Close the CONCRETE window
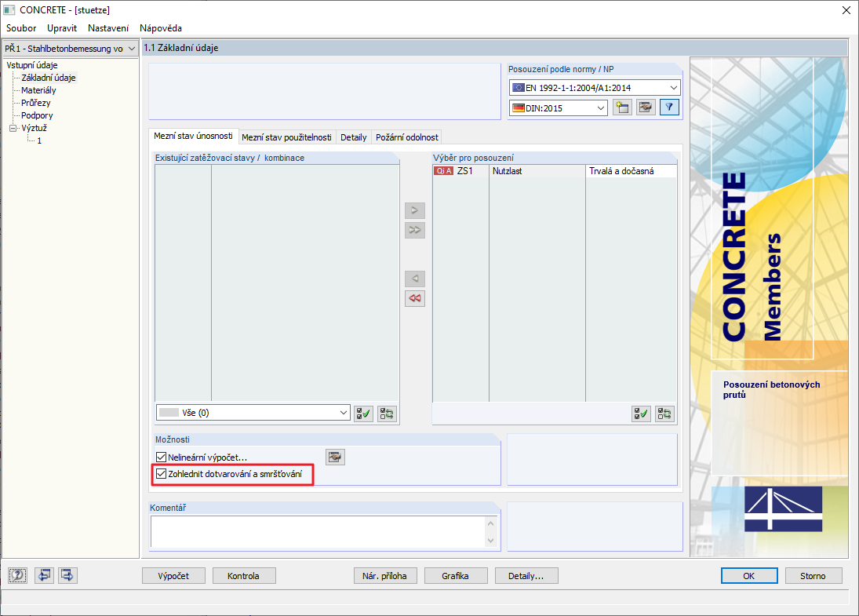 [846, 10]
